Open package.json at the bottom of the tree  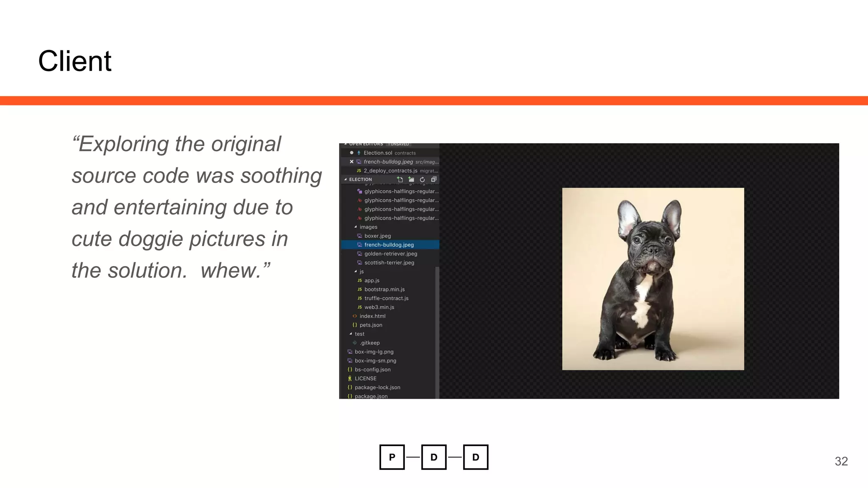pos(388,396)
